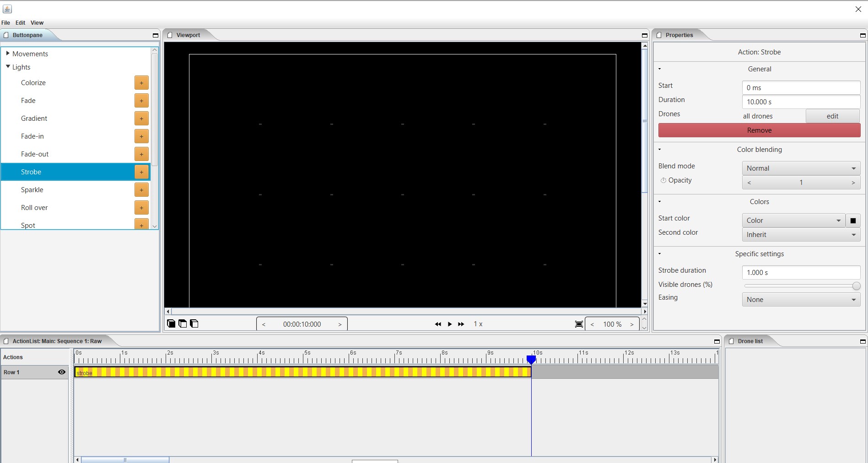Click the Opacity clock icon

click(663, 180)
